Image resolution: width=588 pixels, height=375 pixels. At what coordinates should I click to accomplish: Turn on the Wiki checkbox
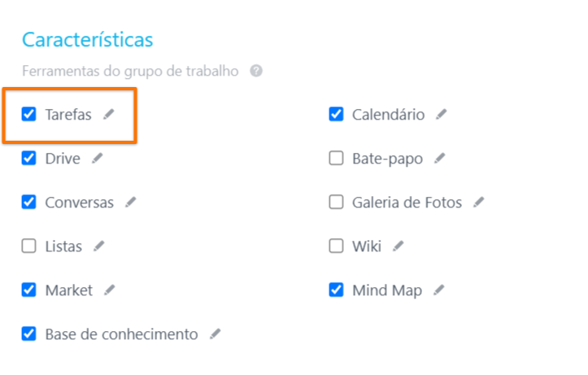pyautogui.click(x=336, y=246)
